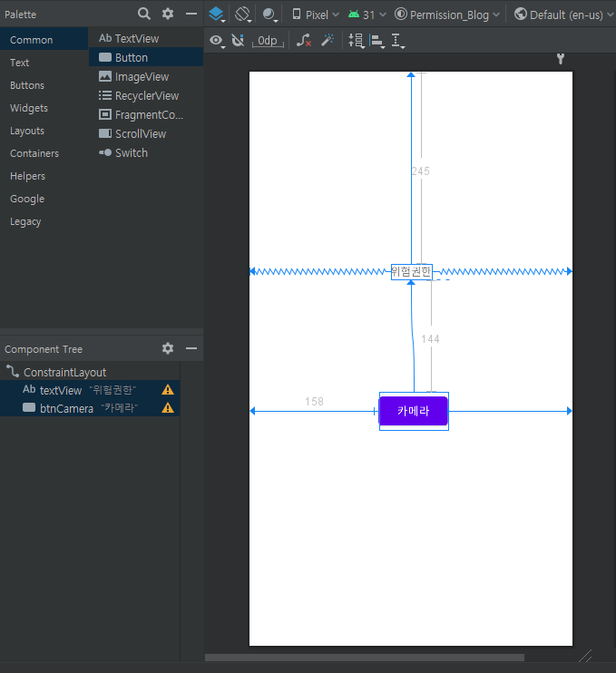Select the Legacy palette category
Viewport: 616px width, 673px height.
[44, 222]
